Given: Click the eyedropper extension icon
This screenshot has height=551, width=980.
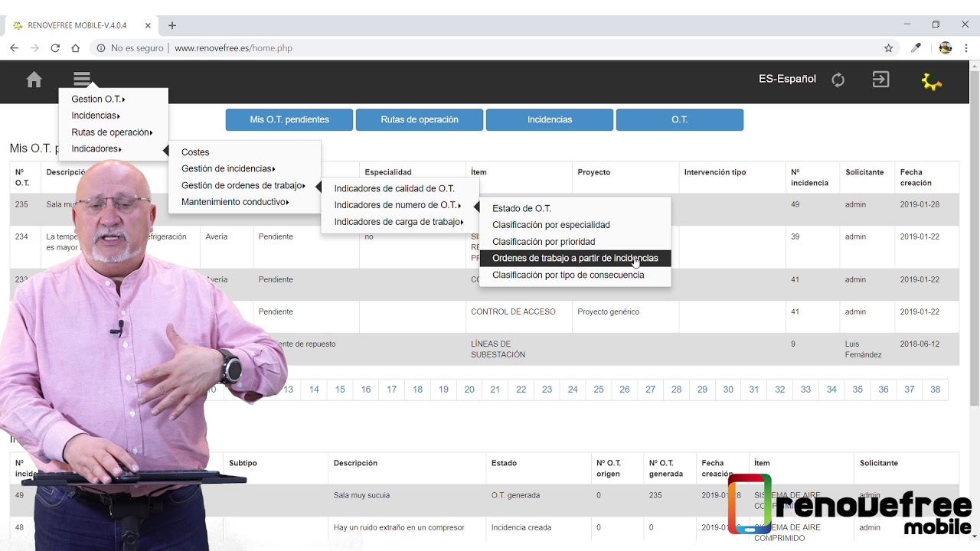Looking at the screenshot, I should 916,47.
